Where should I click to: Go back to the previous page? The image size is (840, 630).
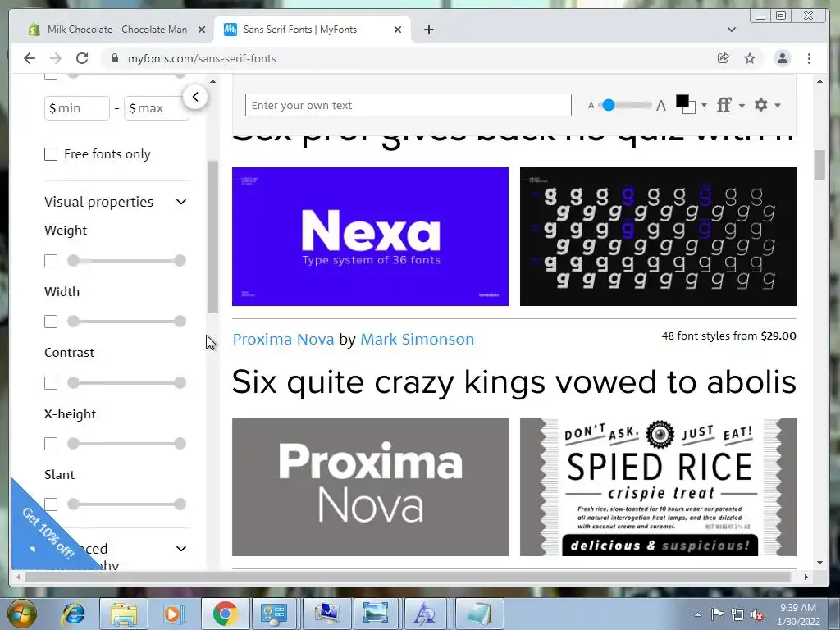tap(30, 58)
